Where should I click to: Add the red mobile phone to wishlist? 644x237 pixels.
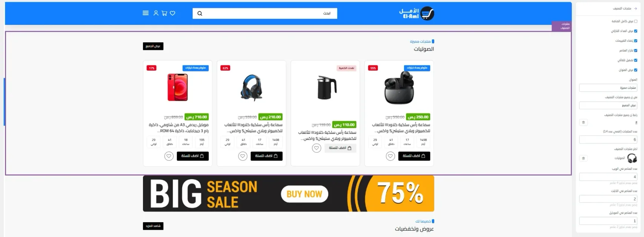pyautogui.click(x=169, y=156)
